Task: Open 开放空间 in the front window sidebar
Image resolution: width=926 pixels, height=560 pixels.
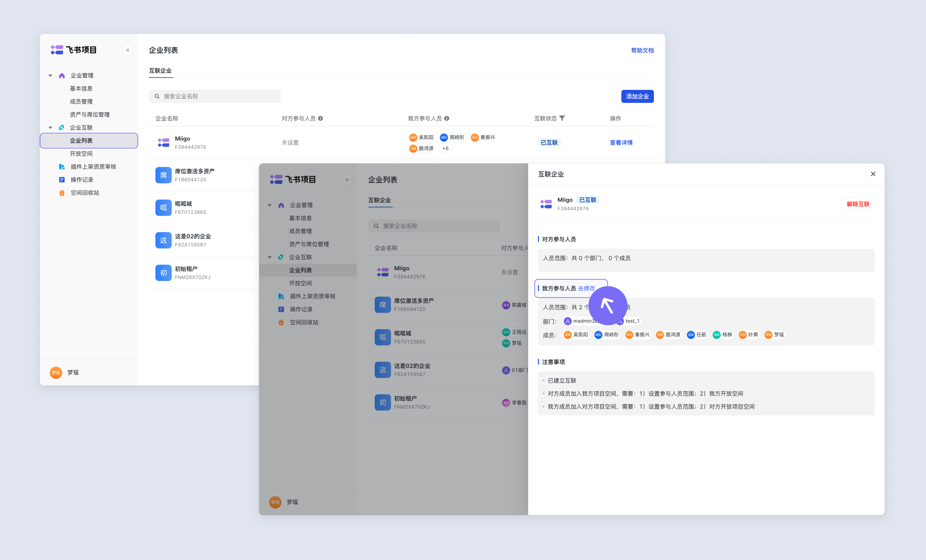Action: [301, 283]
